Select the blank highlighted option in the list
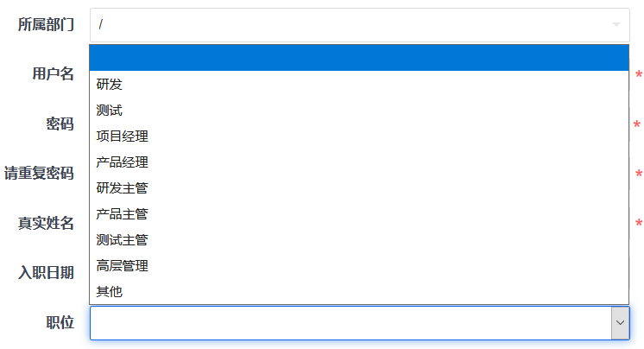 [358, 58]
